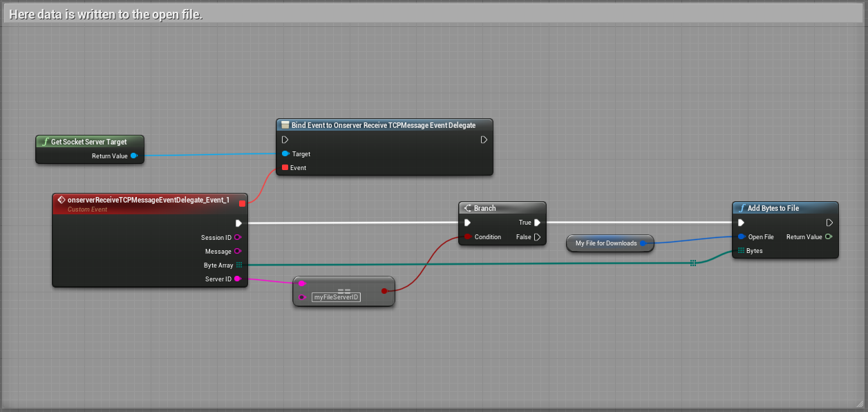Click the Server ID output pin
Viewport: 868px width, 412px height.
click(238, 279)
